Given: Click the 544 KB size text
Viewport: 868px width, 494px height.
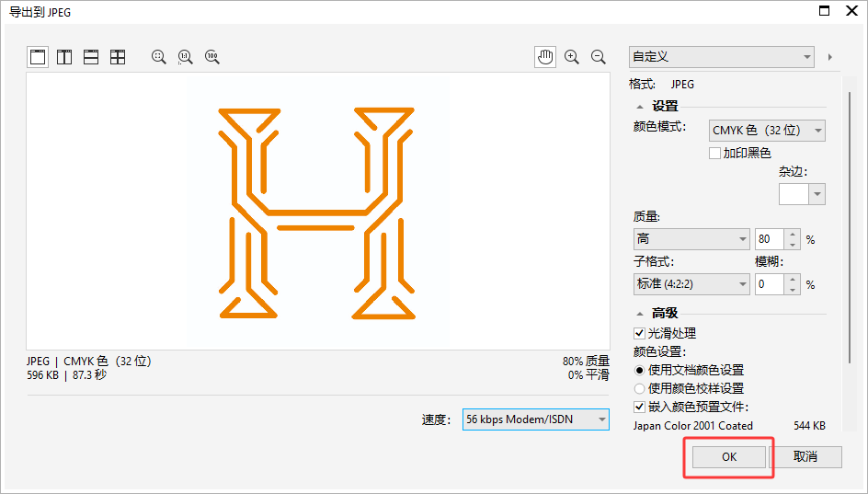Looking at the screenshot, I should 809,426.
